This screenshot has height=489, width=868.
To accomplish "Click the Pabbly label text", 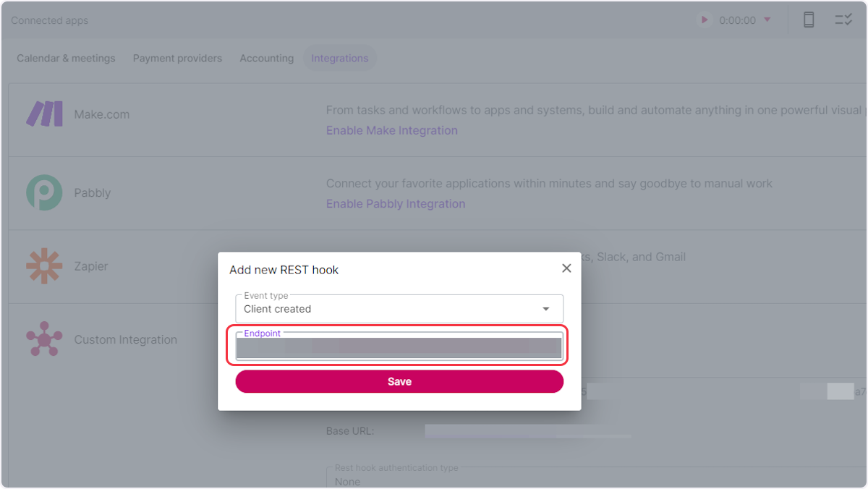I will 93,193.
